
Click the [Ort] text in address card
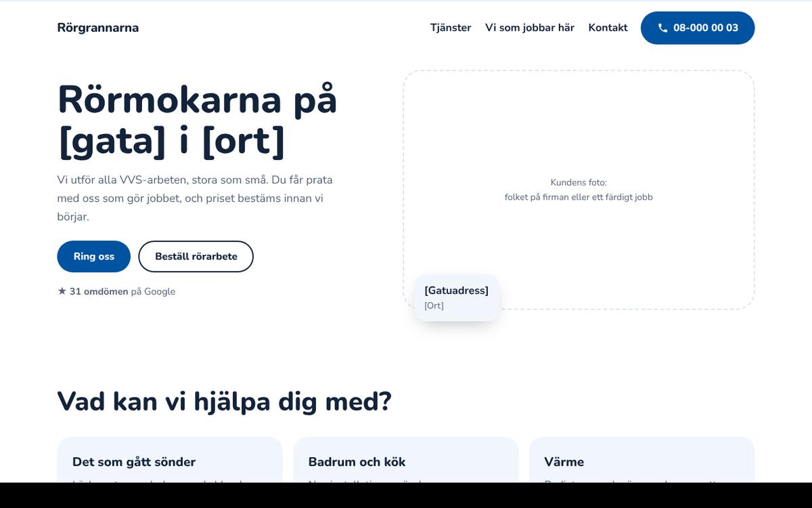(x=434, y=305)
